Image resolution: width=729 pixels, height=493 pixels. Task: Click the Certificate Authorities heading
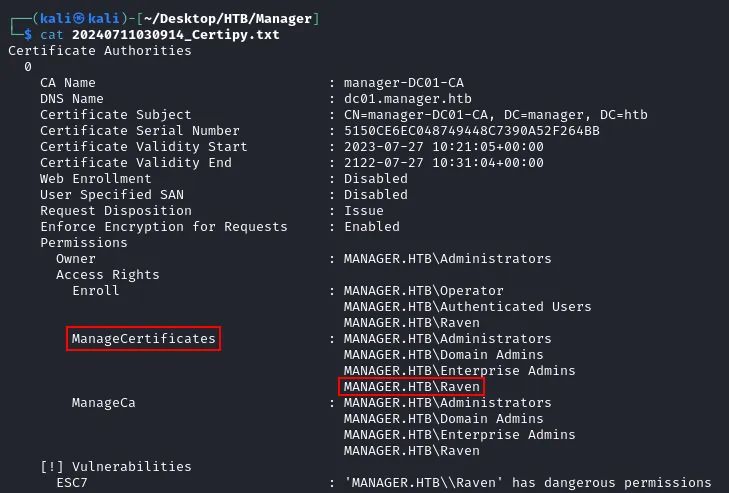pos(100,51)
